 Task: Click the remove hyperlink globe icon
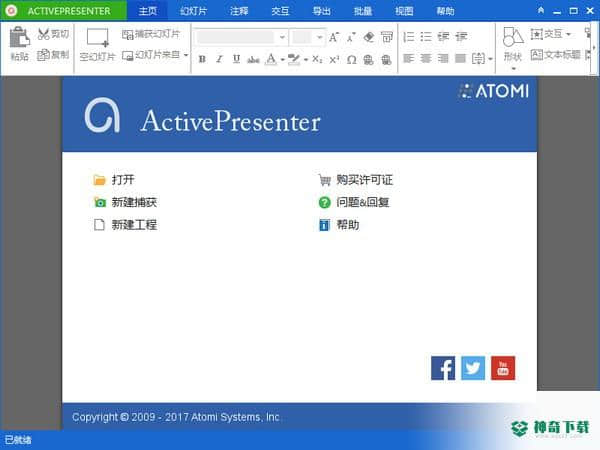click(x=386, y=59)
